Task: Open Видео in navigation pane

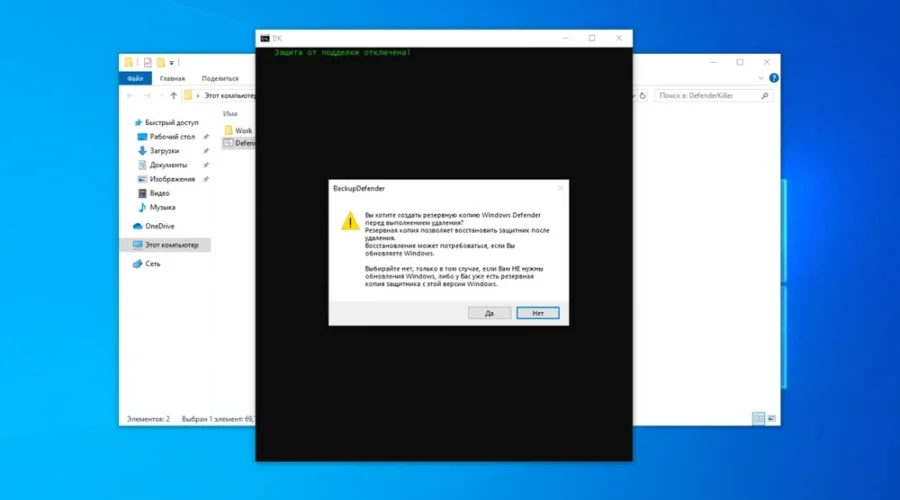Action: point(159,193)
